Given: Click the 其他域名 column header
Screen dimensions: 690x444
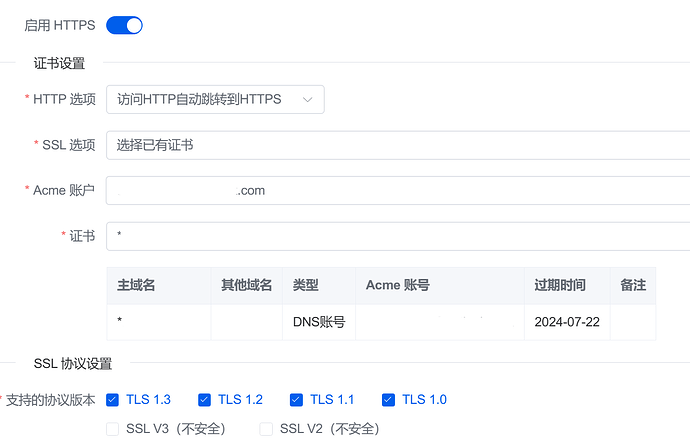Looking at the screenshot, I should pyautogui.click(x=246, y=286).
